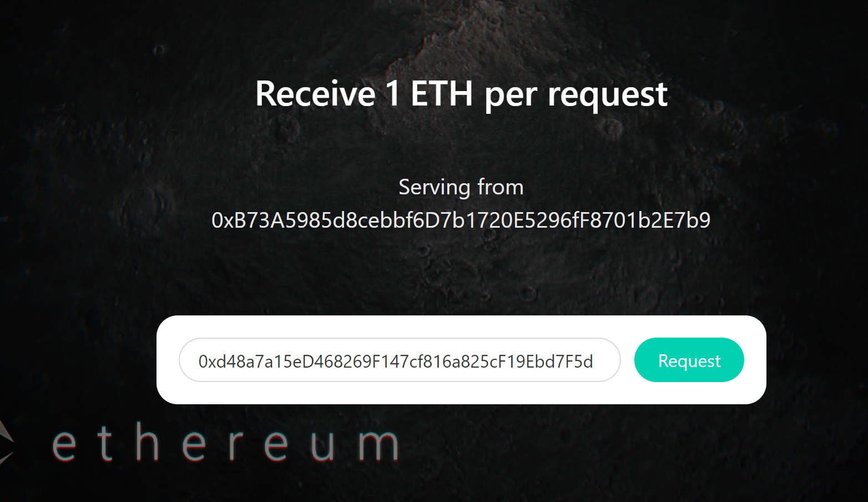The image size is (868, 502).
Task: Click the white card area left of the input
Action: coord(168,360)
